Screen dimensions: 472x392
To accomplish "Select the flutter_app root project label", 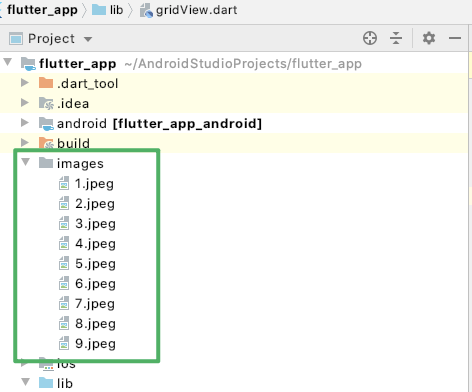I will (78, 64).
